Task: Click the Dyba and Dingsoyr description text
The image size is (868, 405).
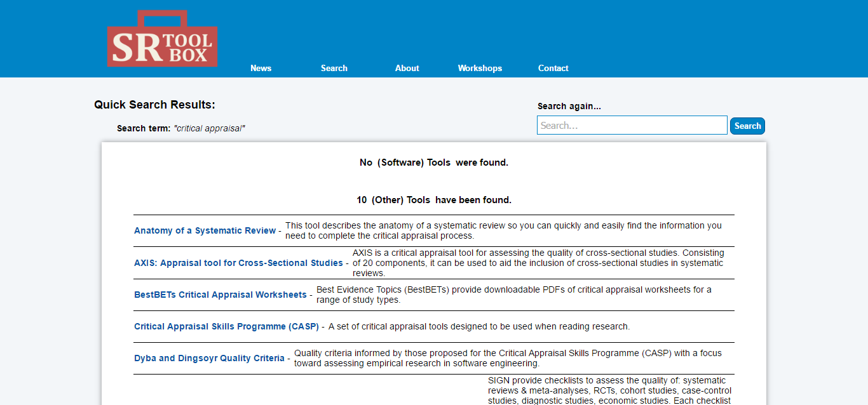Action: [x=508, y=358]
